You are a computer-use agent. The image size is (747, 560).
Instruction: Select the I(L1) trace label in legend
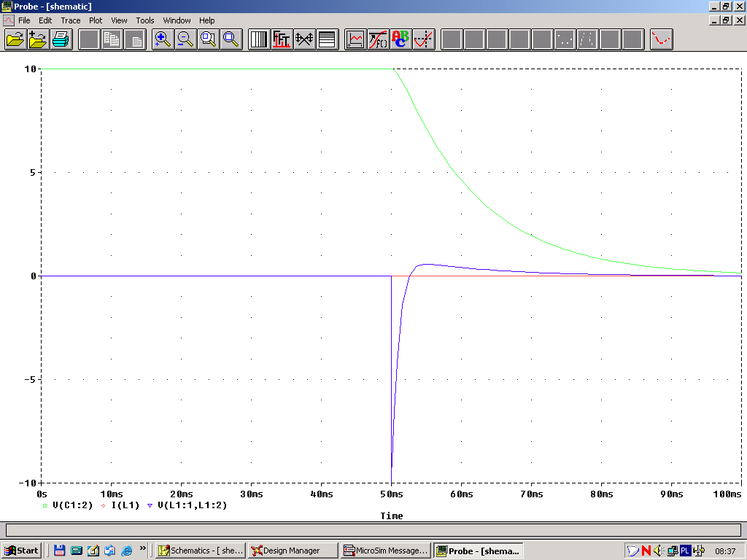125,505
